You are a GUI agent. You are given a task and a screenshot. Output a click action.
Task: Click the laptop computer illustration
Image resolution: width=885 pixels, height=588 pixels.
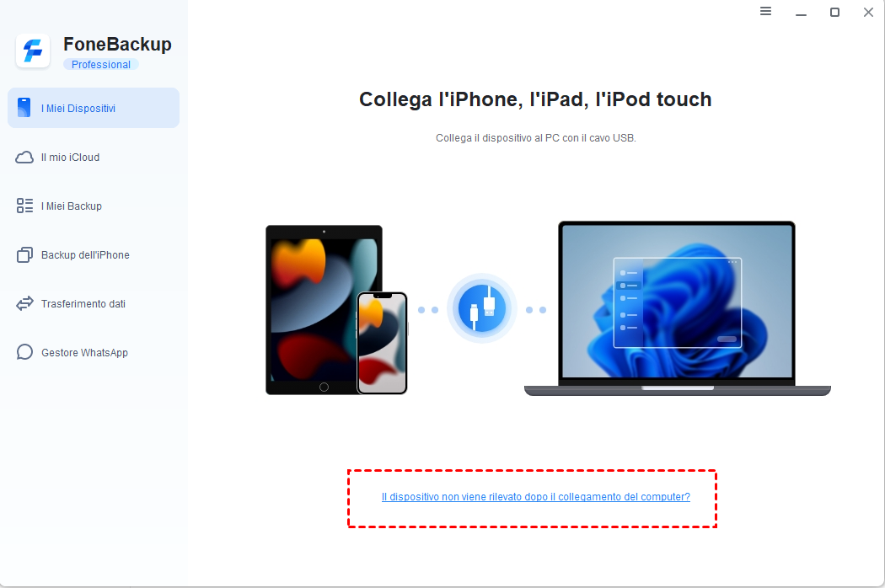[678, 308]
